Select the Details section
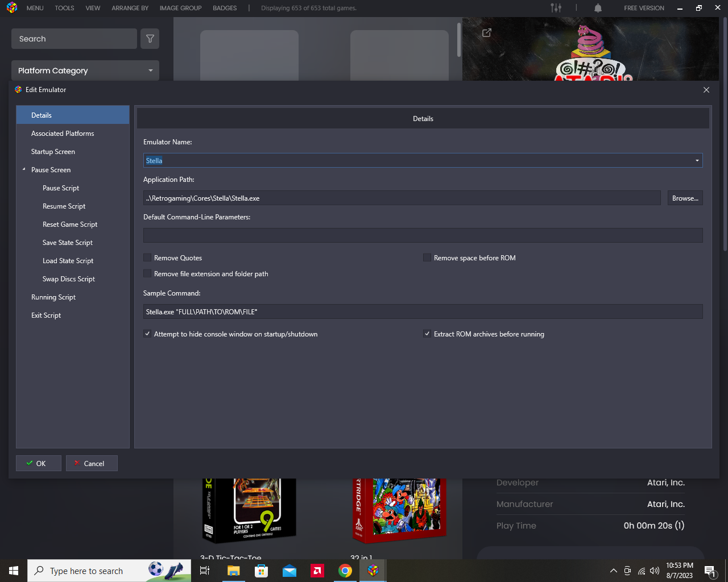 point(73,115)
